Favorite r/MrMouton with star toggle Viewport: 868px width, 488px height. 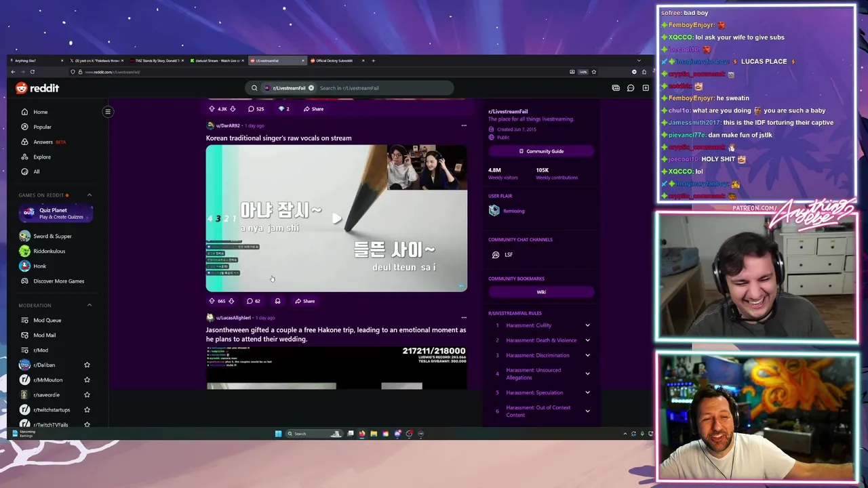tap(87, 380)
